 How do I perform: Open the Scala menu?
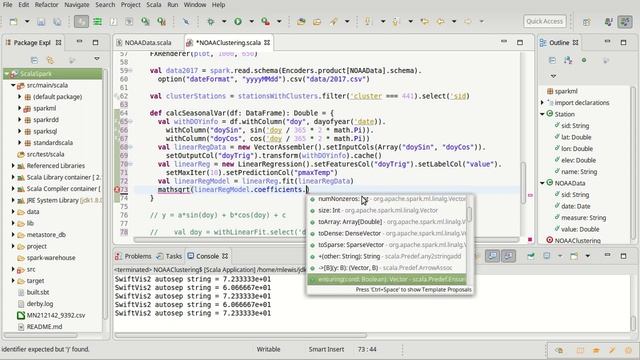(154, 5)
